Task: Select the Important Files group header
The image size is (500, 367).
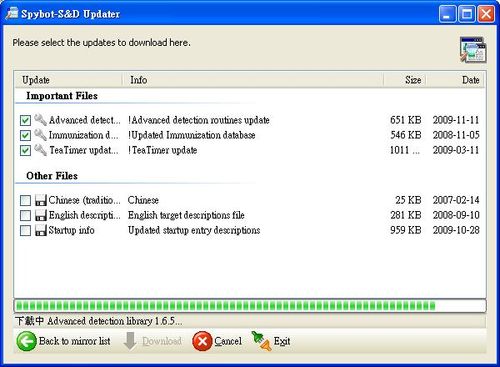Action: 62,96
